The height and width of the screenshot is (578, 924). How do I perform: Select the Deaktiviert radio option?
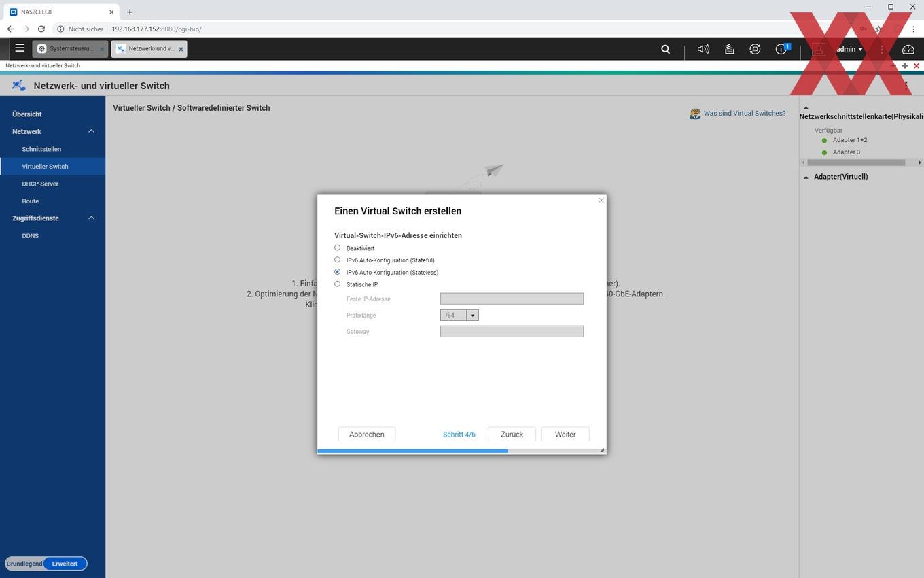coord(337,248)
